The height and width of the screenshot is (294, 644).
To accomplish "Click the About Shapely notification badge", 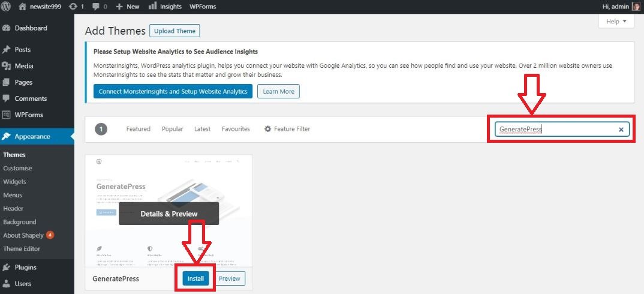I will (50, 235).
